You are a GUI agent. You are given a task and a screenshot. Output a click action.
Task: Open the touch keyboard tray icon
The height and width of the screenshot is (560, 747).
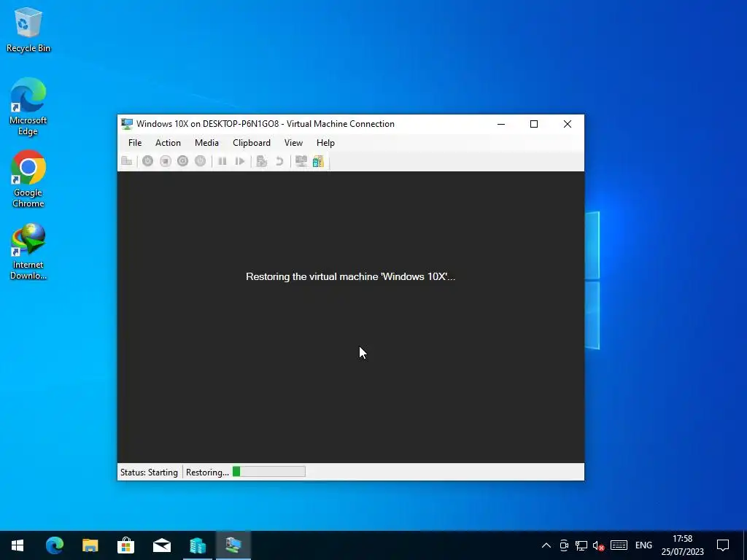tap(619, 545)
